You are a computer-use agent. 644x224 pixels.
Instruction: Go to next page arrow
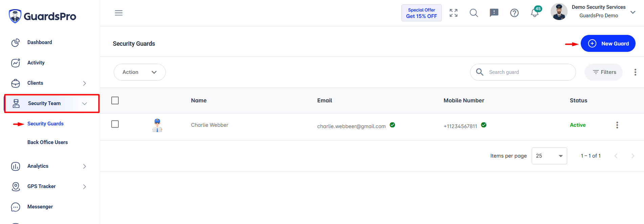tap(633, 156)
